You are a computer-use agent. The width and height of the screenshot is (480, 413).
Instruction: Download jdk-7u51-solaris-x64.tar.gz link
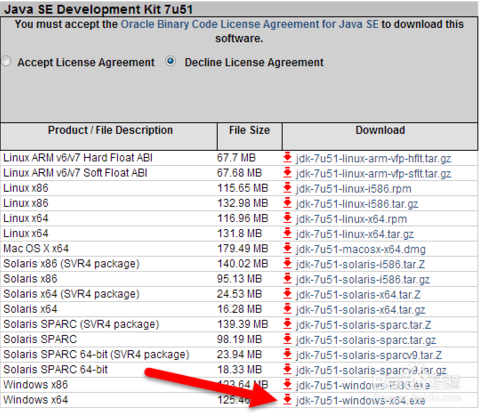361,310
